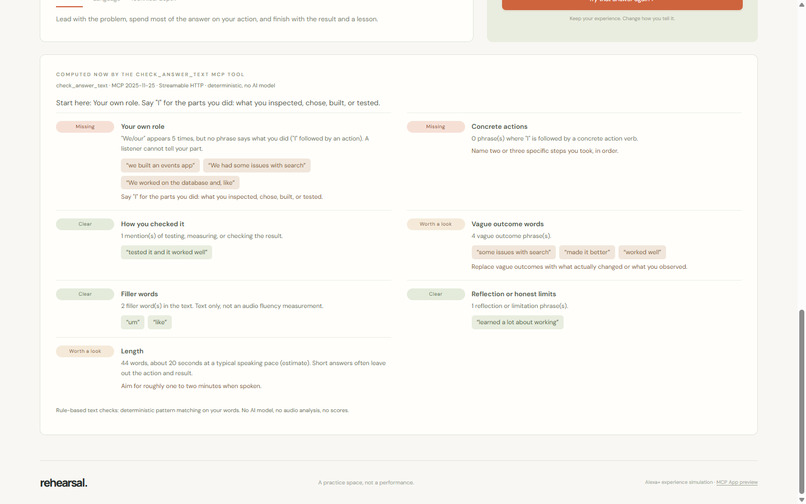
Task: Click the "Reflection or honest limits" heading
Action: (514, 294)
